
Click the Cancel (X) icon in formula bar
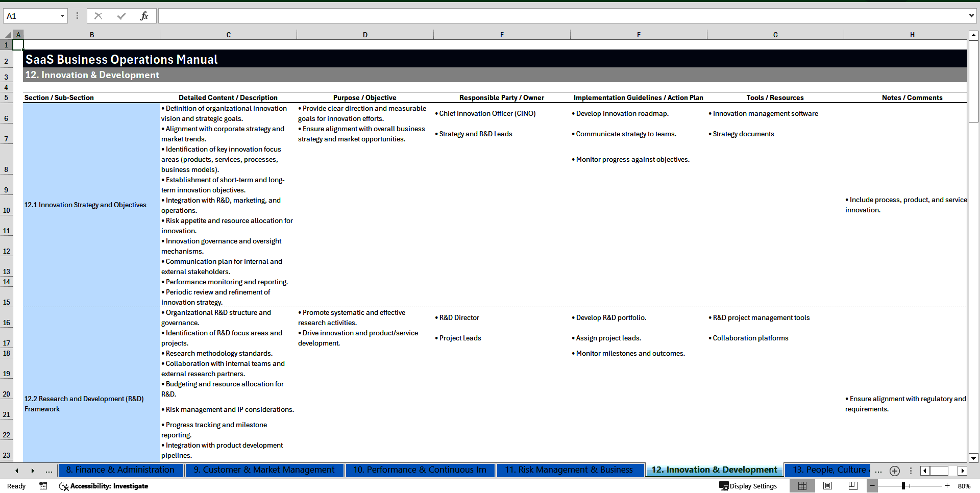click(x=98, y=16)
